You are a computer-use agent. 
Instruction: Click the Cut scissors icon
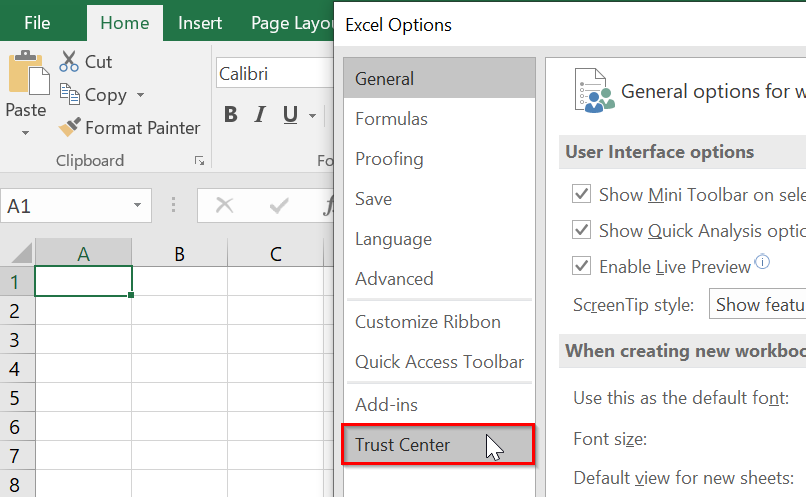pos(68,61)
